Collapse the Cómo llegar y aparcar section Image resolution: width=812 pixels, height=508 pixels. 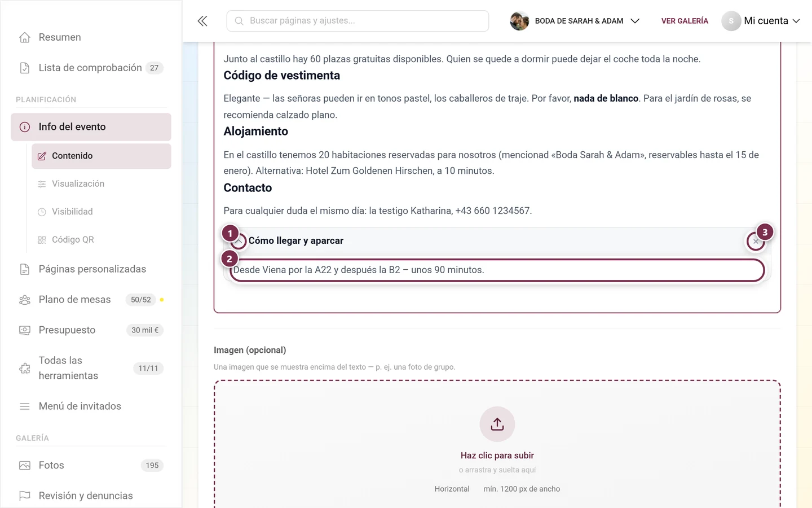[x=239, y=241]
